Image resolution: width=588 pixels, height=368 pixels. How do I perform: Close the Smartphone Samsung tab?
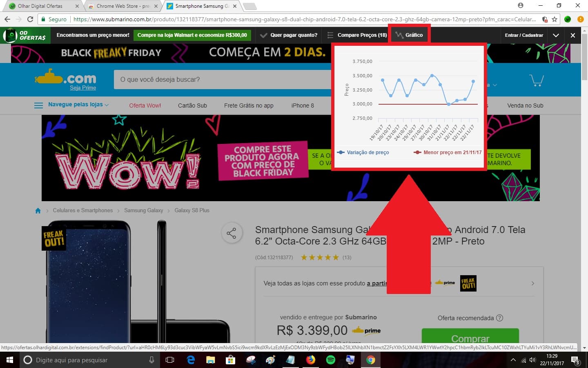[x=235, y=6]
